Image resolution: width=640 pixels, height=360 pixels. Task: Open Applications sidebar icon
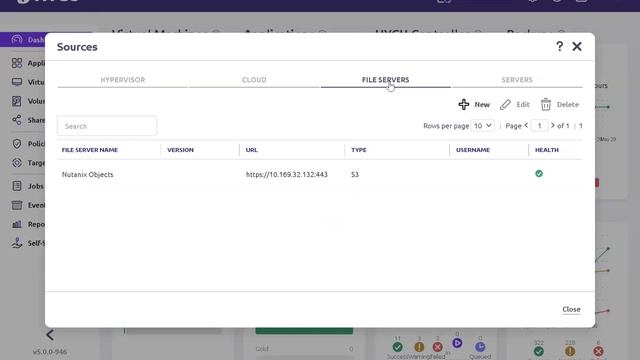click(17, 63)
